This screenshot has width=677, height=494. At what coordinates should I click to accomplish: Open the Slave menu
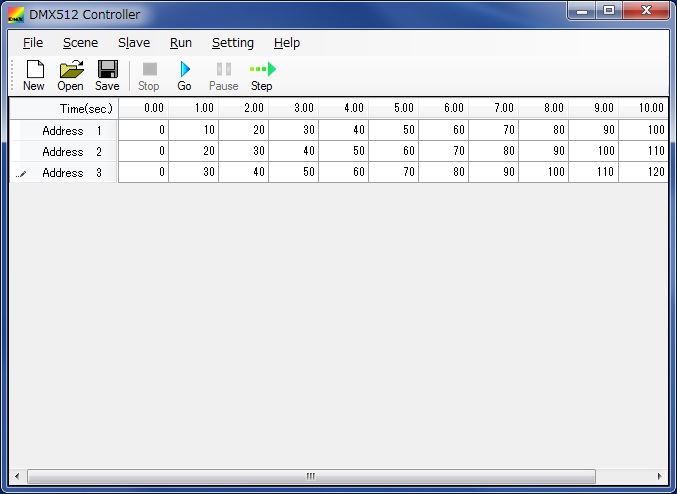coord(134,43)
